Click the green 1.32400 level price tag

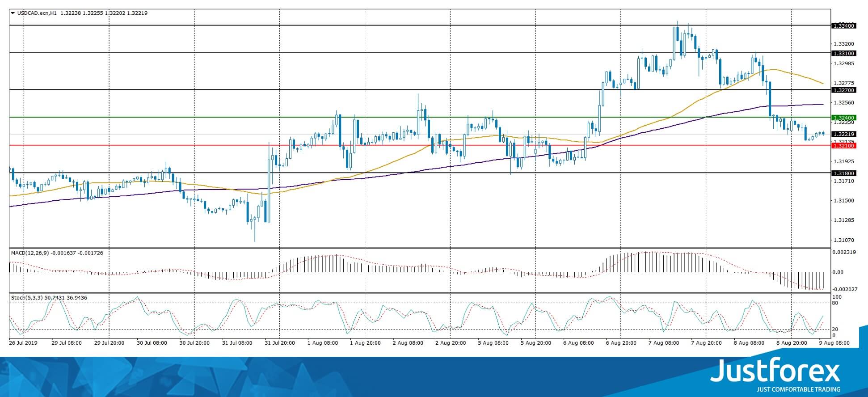pyautogui.click(x=843, y=118)
